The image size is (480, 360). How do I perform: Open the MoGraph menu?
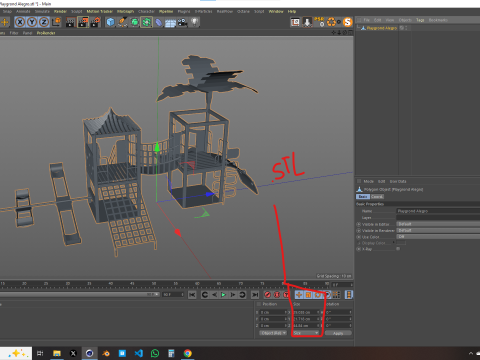tap(125, 11)
